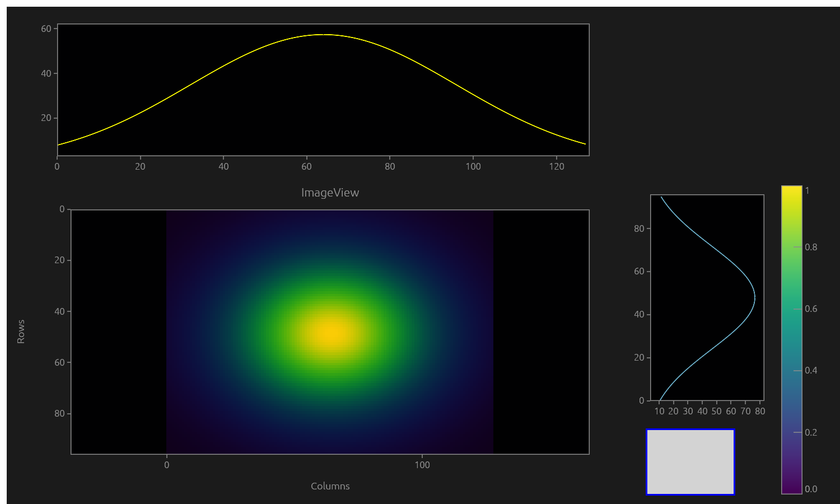This screenshot has width=840, height=504.
Task: Click the 30 tick on side plot x-axis
Action: pos(688,411)
